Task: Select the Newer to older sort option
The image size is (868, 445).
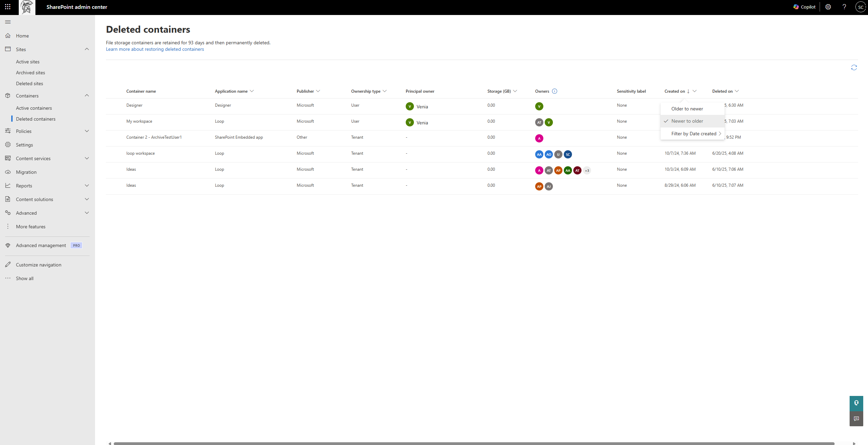Action: (x=687, y=121)
